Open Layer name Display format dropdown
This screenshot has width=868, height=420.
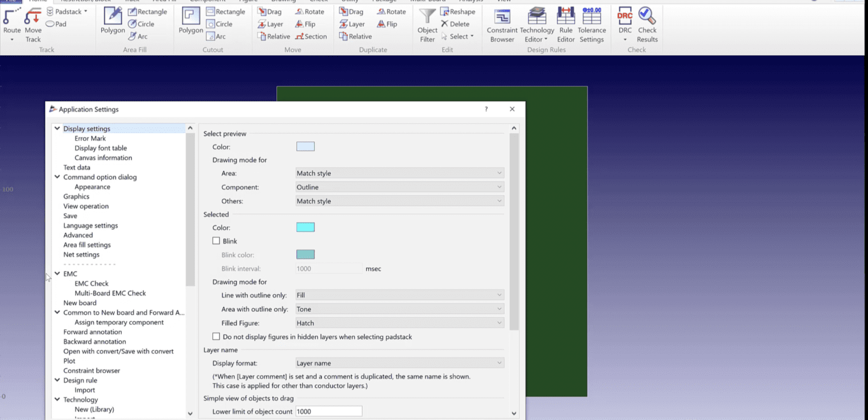click(x=400, y=363)
